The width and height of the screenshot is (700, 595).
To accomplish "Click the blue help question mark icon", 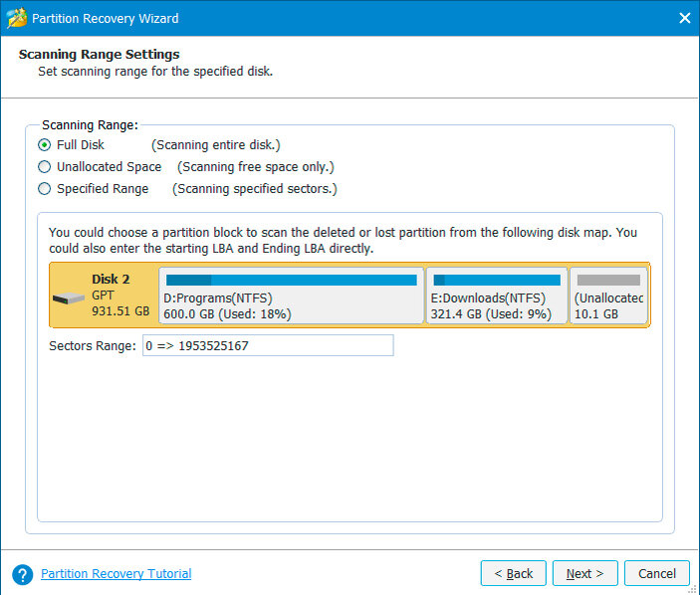I will point(22,574).
